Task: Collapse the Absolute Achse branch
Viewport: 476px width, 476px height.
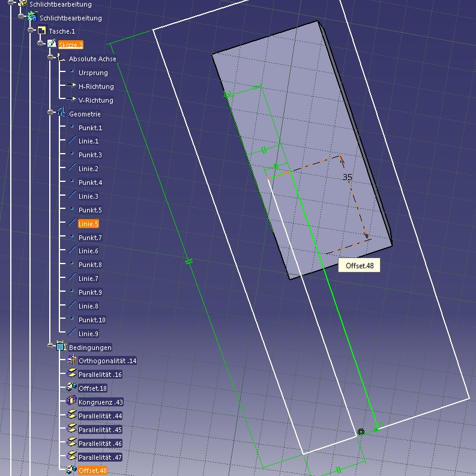Action: tap(50, 57)
